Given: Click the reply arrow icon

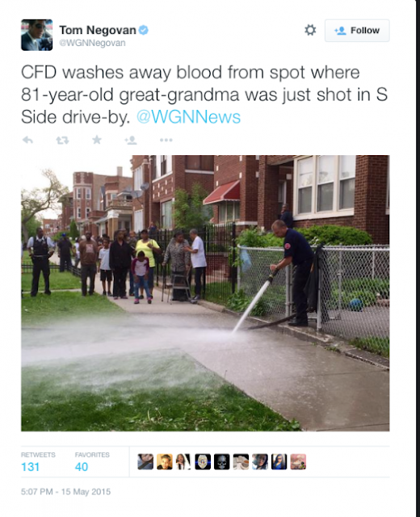Looking at the screenshot, I should [x=27, y=140].
